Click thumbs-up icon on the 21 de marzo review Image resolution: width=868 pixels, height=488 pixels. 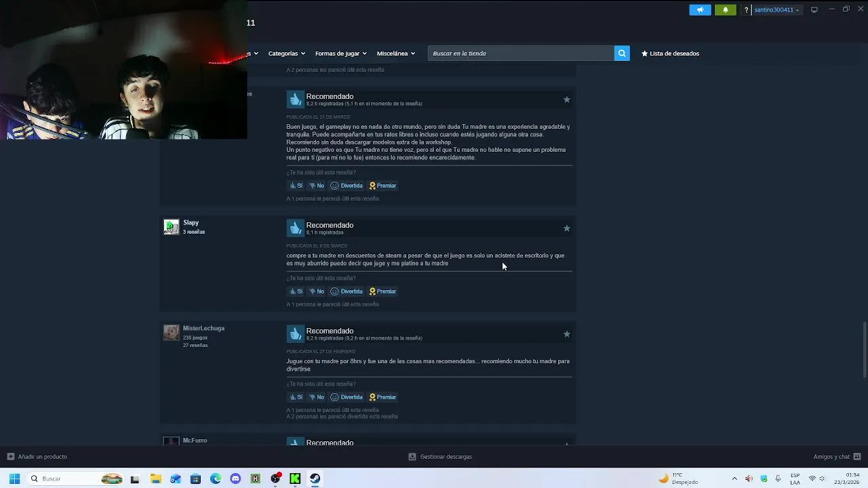point(295,99)
